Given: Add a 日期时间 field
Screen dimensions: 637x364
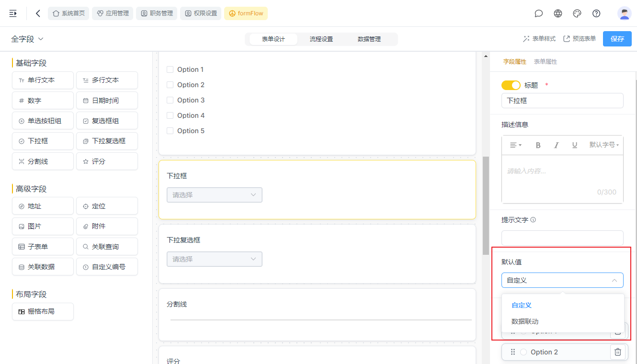Looking at the screenshot, I should (107, 101).
